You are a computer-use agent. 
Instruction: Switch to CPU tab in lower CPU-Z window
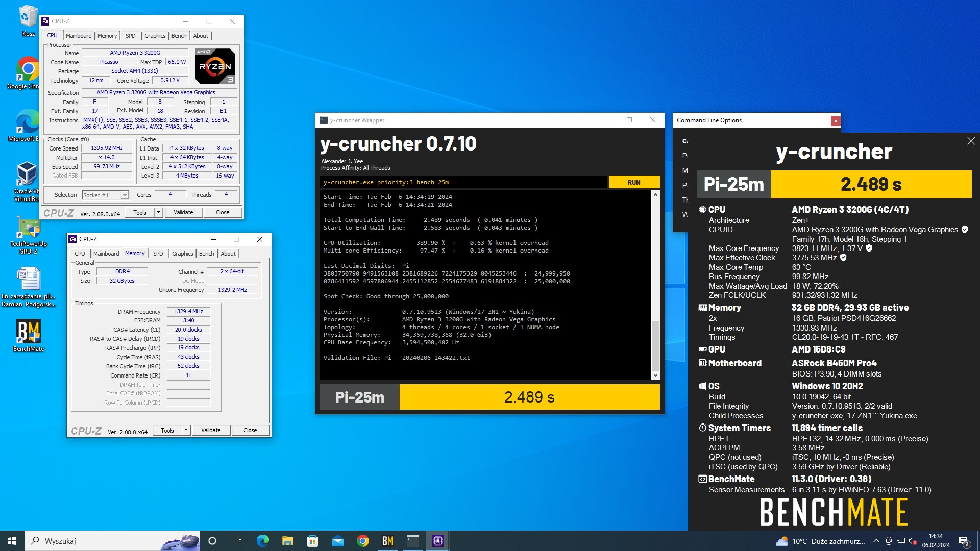pyautogui.click(x=80, y=254)
